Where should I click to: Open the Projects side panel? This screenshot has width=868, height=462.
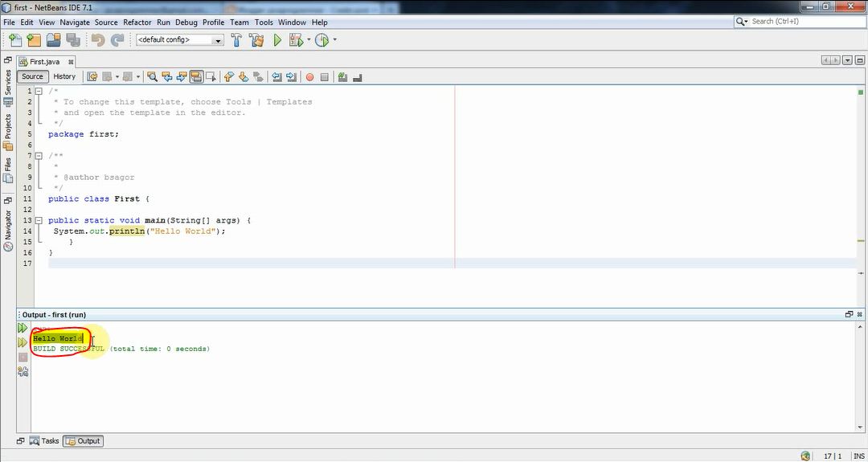[8, 132]
